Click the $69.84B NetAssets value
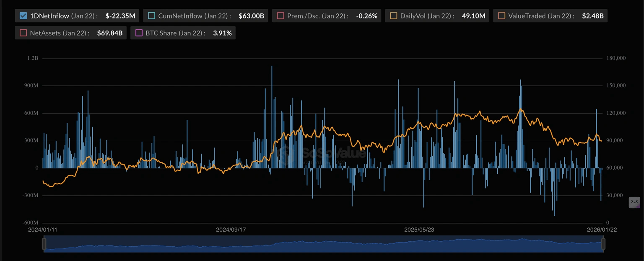Viewport: 644px width, 261px height. coord(109,33)
